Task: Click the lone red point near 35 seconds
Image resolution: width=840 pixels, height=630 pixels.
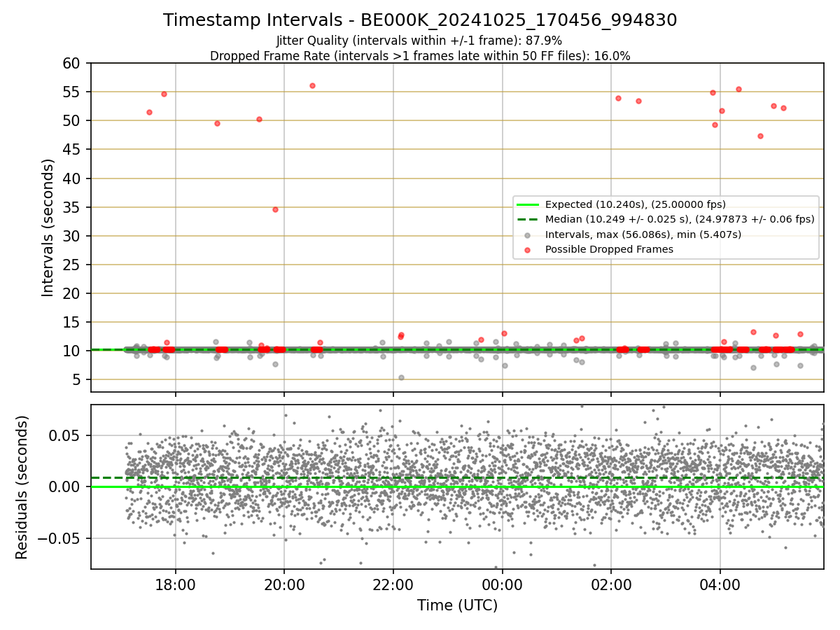Action: click(x=275, y=209)
